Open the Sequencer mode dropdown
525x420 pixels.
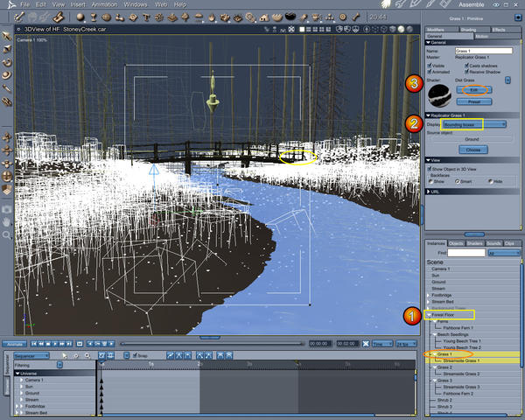(x=31, y=356)
